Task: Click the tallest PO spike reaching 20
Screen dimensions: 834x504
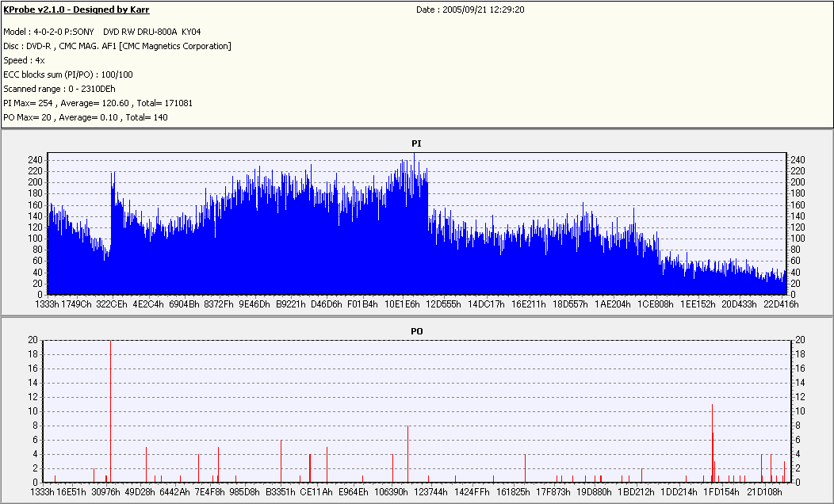Action: pyautogui.click(x=110, y=410)
